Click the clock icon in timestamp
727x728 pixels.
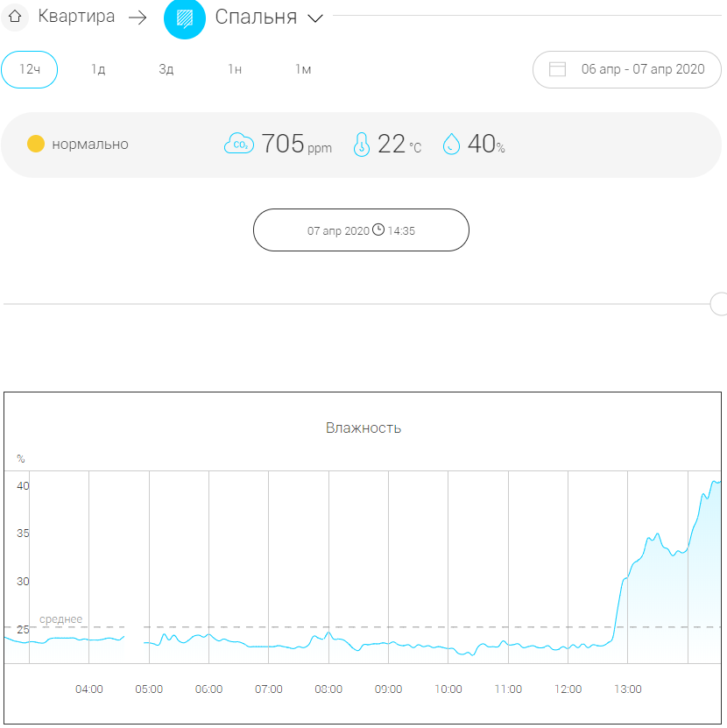coord(378,230)
